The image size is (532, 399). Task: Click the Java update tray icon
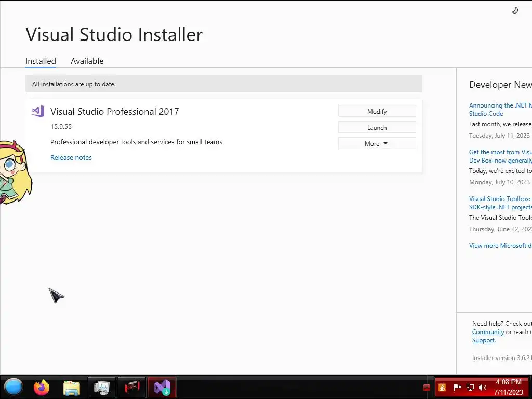click(442, 388)
